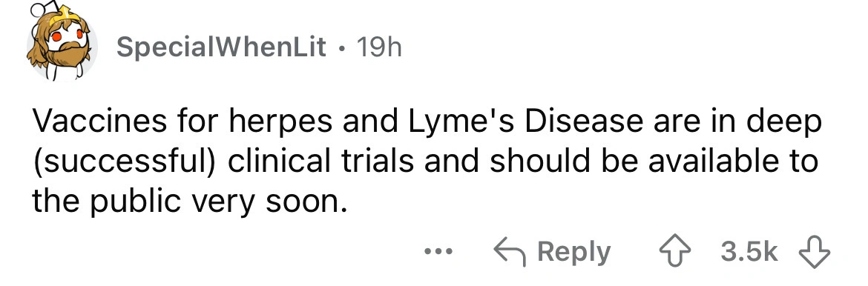Screen dimensions: 868x286
Task: Open the three-dot more options menu
Action: click(438, 252)
